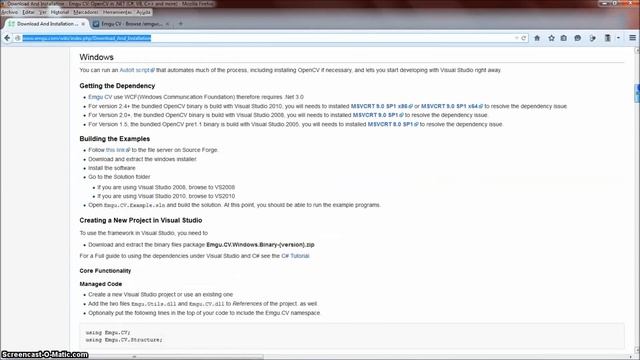Click the highlighted URL in the address bar
Screen dimensions: 640x360
pos(87,38)
